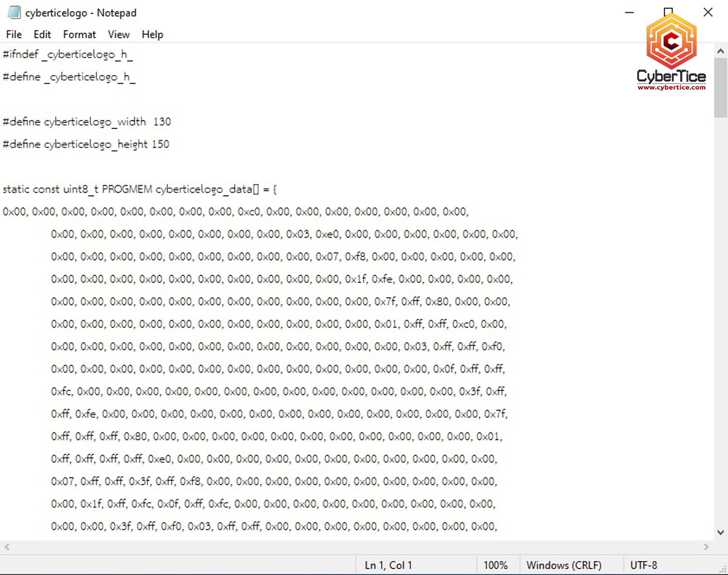The image size is (728, 575).
Task: Open the View menu
Action: point(118,34)
